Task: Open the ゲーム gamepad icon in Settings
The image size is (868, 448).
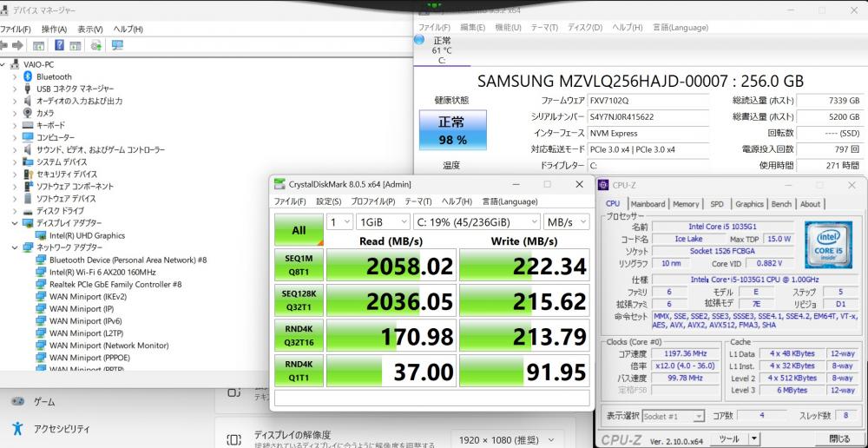Action: [x=17, y=401]
